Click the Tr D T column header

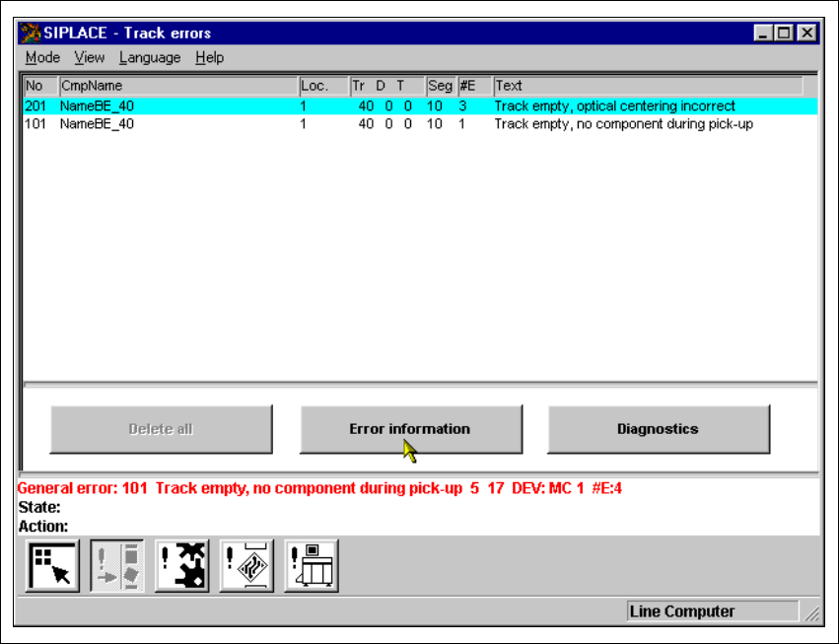click(387, 86)
